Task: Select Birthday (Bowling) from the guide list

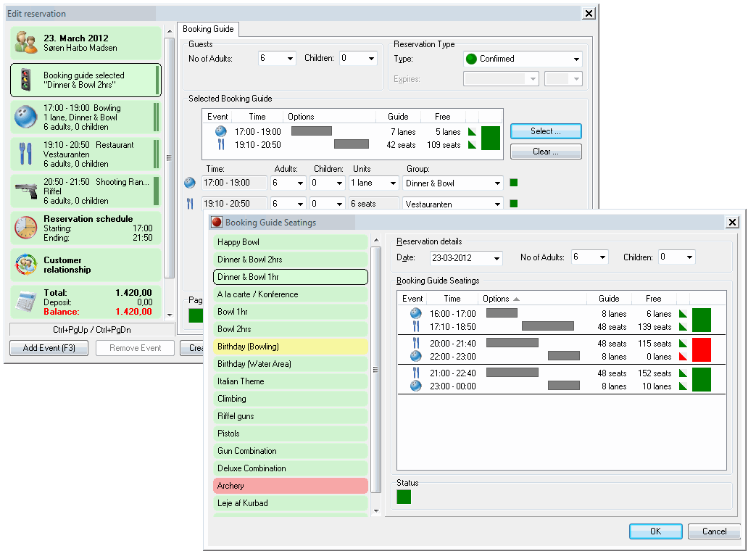Action: [x=290, y=347]
